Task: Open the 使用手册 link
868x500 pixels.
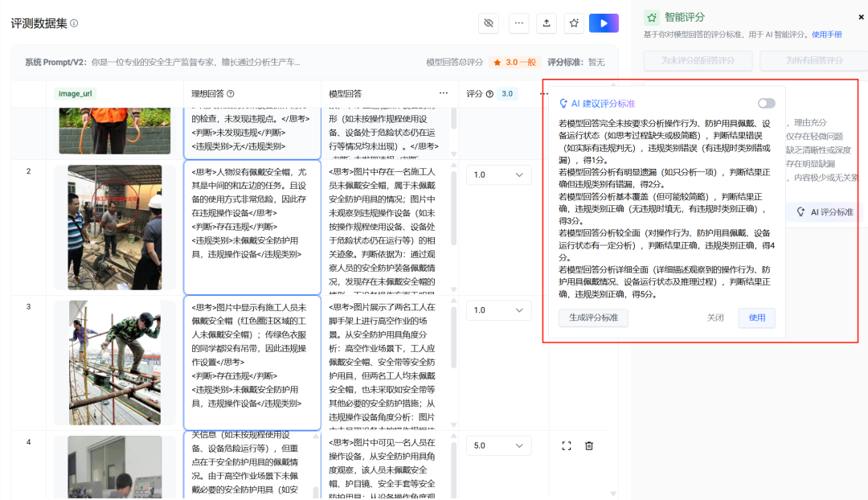Action: point(827,35)
